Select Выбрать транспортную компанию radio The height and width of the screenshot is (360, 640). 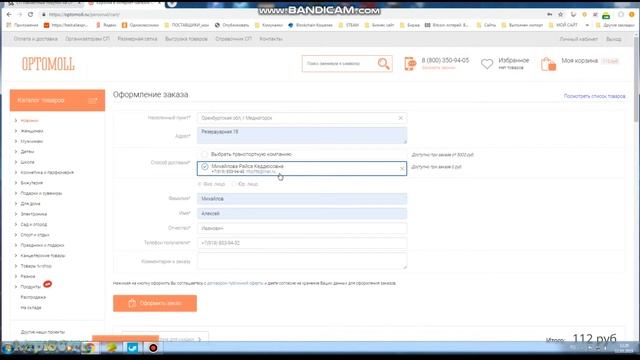click(204, 154)
